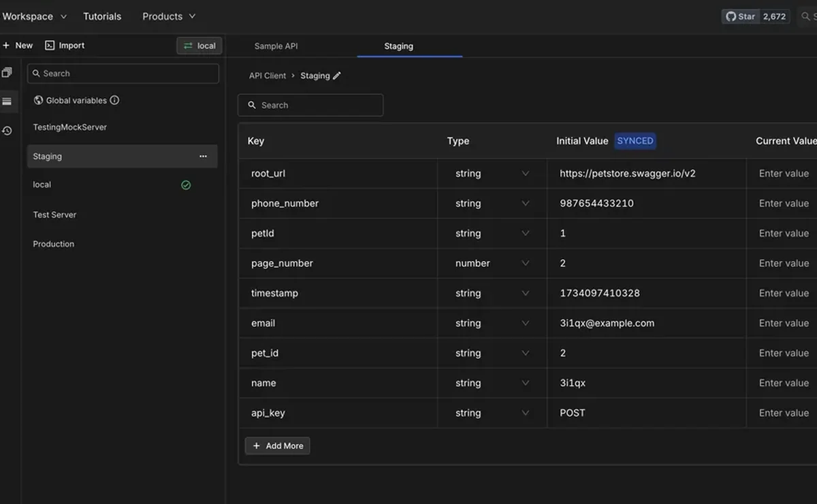Viewport: 817px width, 504px height.
Task: Select the environments icon in left rail
Action: [x=7, y=101]
